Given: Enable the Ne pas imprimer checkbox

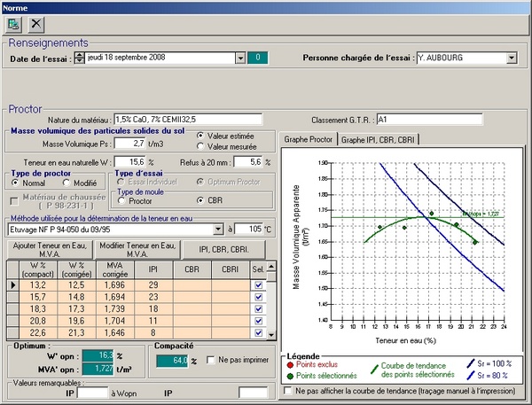Looking at the screenshot, I should 209,360.
